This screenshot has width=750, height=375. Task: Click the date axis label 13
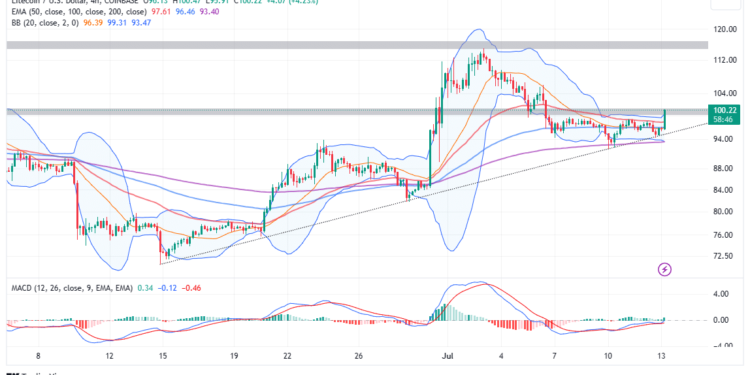pyautogui.click(x=661, y=355)
